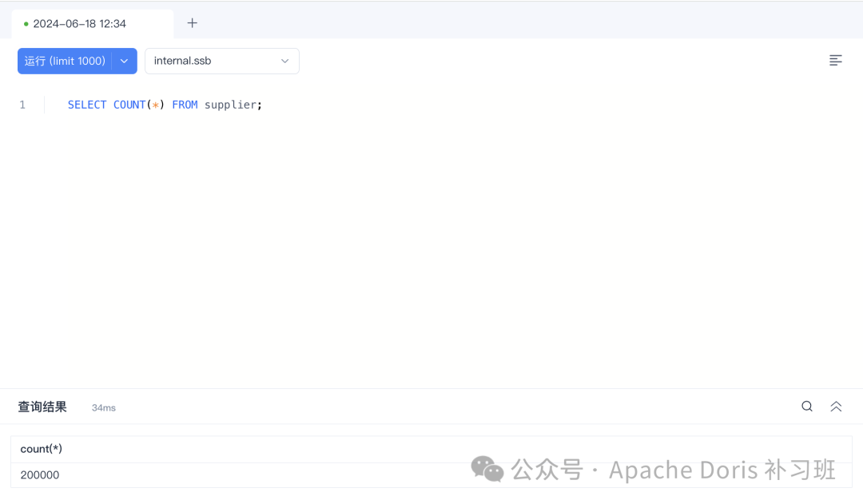Click the supplier table name in the SQL
The height and width of the screenshot is (504, 863).
[232, 104]
